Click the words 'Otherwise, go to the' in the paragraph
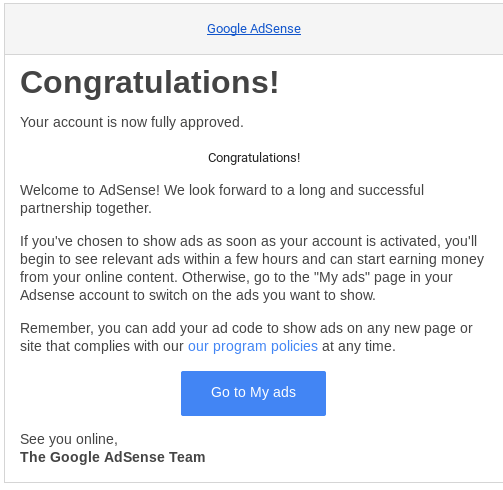503x490 pixels. click(x=246, y=277)
